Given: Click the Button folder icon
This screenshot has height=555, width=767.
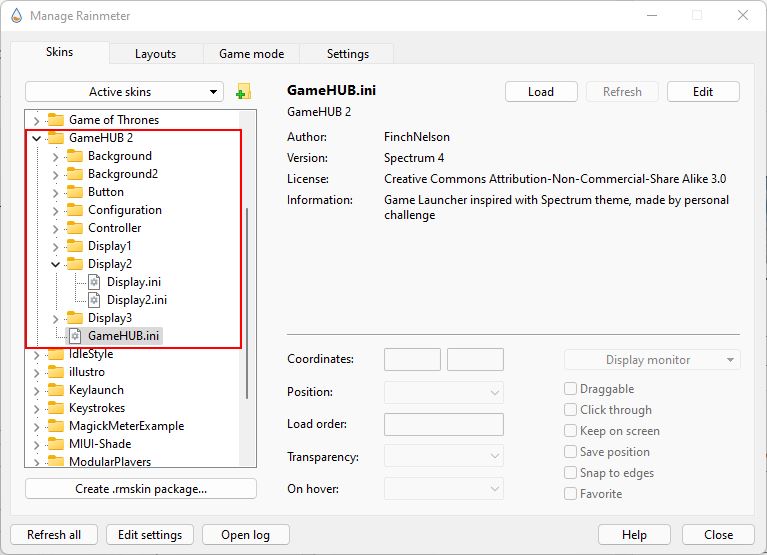Looking at the screenshot, I should click(x=75, y=192).
